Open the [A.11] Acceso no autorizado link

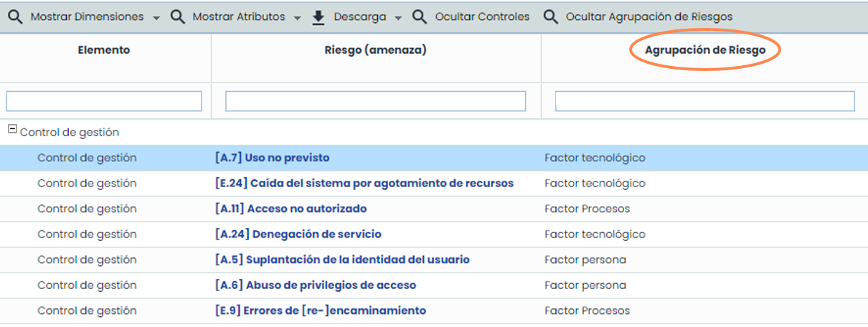291,209
